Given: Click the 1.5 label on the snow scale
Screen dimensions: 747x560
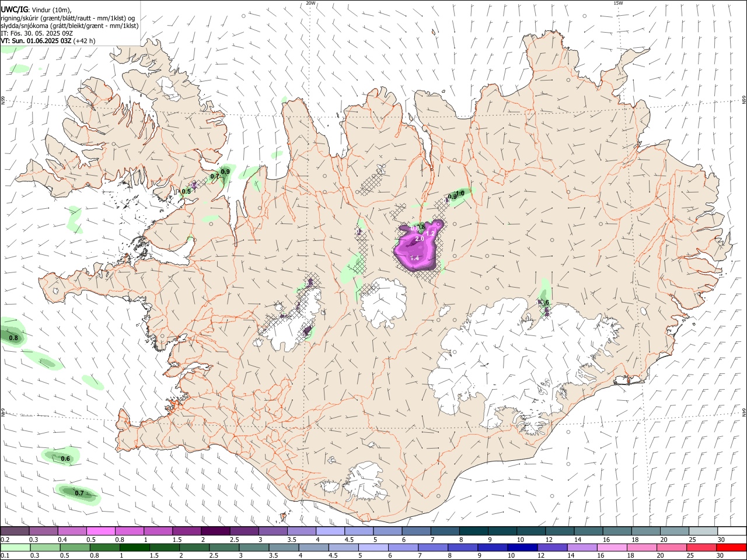Looking at the screenshot, I should tap(178, 540).
